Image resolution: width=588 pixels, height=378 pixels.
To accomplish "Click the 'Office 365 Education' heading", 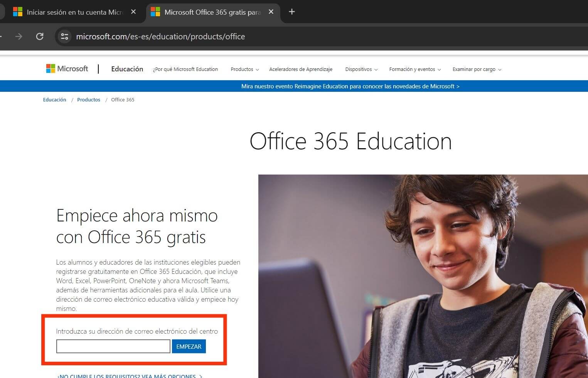I will click(x=350, y=141).
